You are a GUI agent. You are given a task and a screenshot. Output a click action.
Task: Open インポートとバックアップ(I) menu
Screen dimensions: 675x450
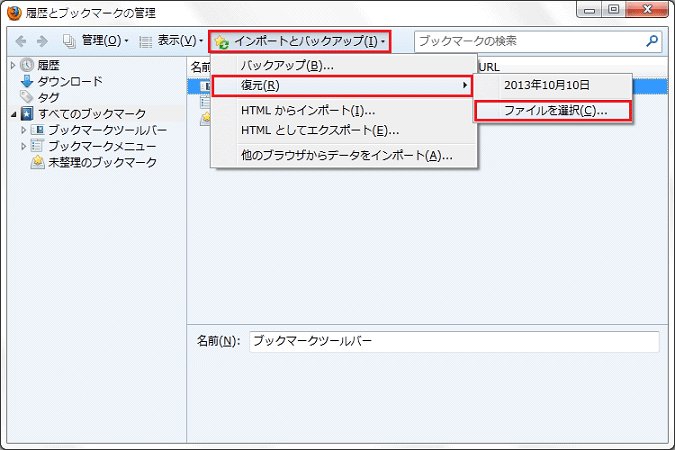300,41
